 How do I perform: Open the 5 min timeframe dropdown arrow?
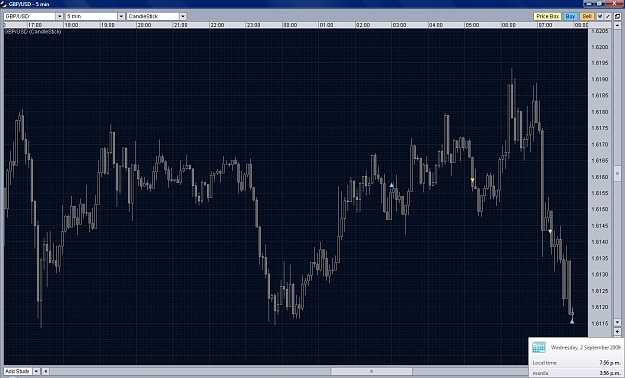pyautogui.click(x=121, y=16)
